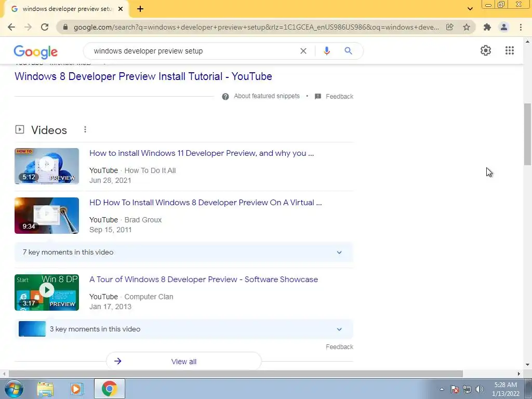Open HD How To Install Windows 8 video link
This screenshot has width=532, height=399.
click(x=206, y=203)
